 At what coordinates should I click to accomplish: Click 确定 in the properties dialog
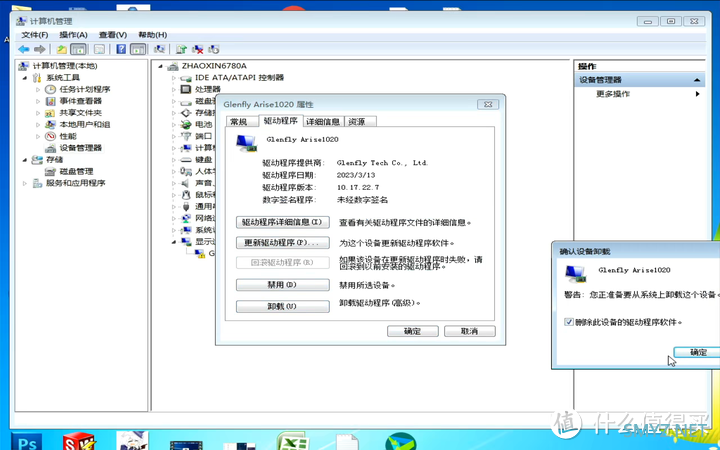click(x=413, y=331)
